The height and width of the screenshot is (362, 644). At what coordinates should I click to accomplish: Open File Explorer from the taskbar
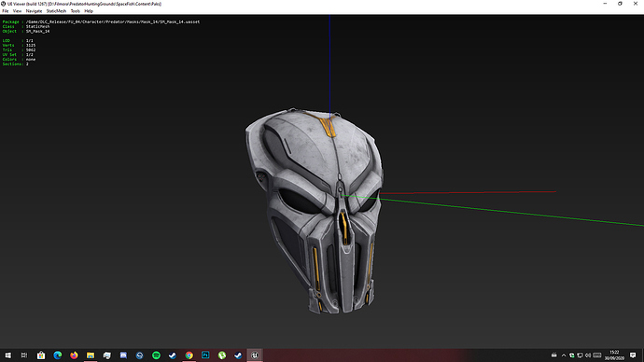click(91, 355)
